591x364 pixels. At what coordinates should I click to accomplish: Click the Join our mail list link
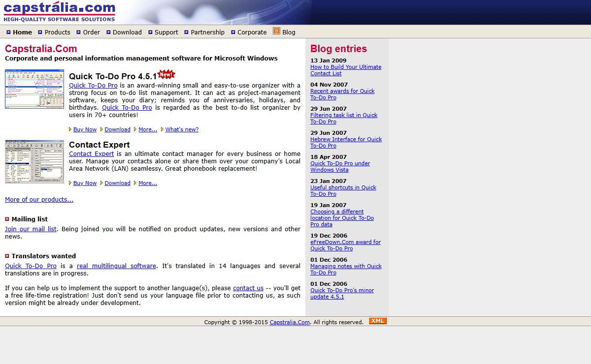31,229
